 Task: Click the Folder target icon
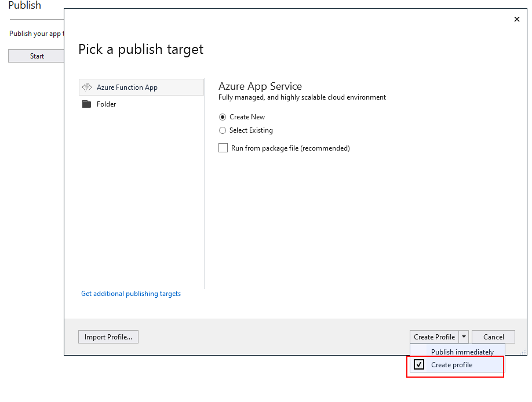coord(87,104)
